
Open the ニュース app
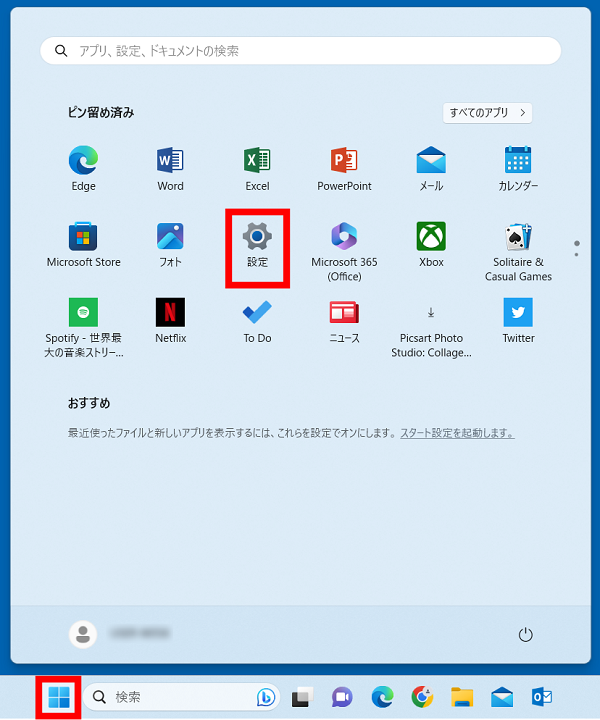344,321
